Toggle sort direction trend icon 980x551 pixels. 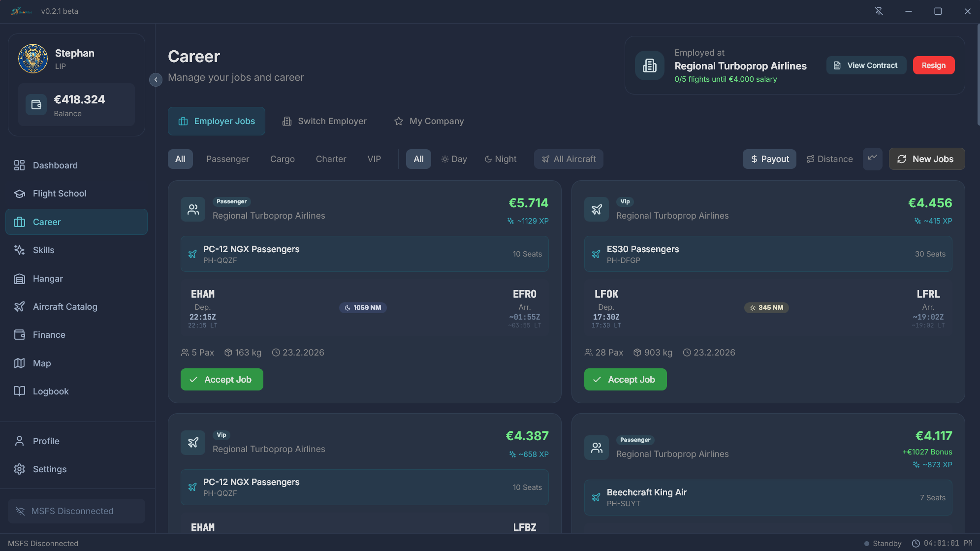pyautogui.click(x=872, y=159)
